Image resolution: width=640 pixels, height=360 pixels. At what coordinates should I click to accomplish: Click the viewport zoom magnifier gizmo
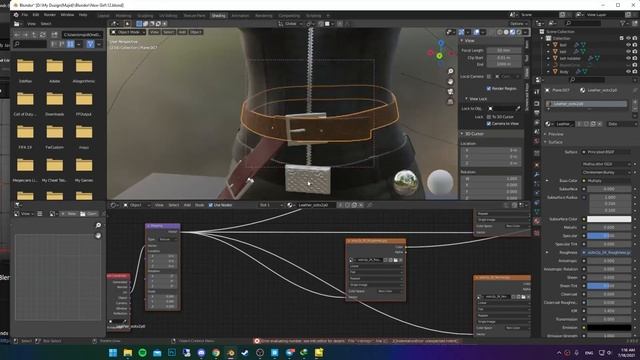click(451, 71)
